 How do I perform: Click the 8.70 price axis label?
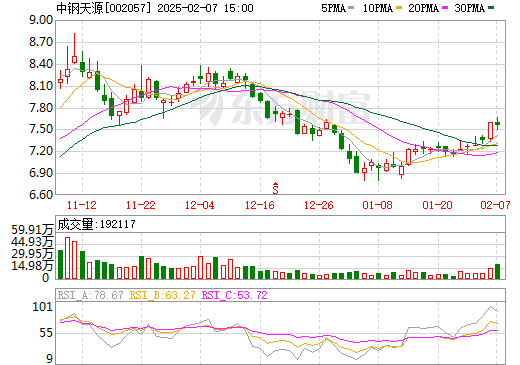pyautogui.click(x=41, y=42)
